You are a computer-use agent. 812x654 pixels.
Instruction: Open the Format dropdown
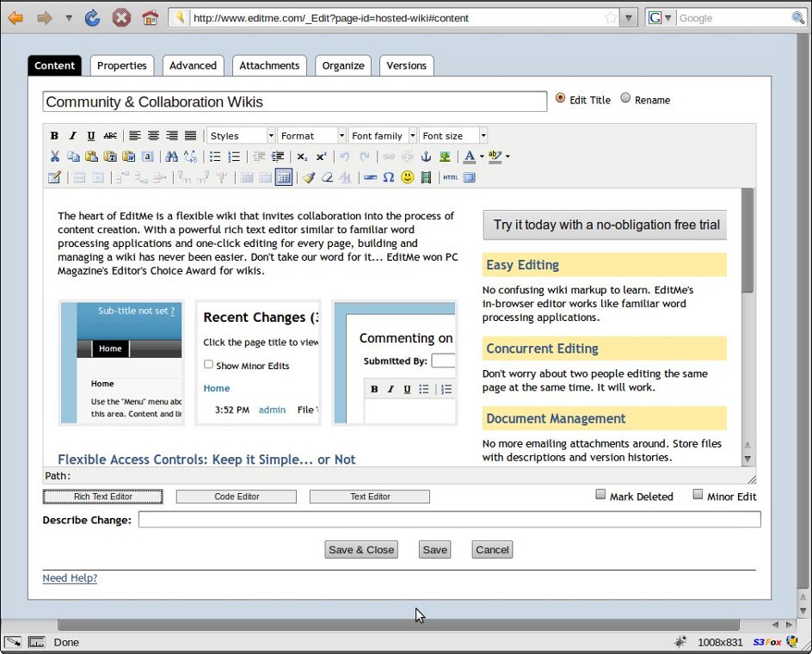[312, 136]
